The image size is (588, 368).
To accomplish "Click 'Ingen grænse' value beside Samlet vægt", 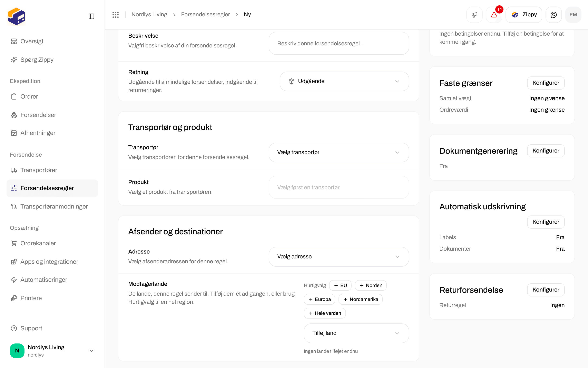I will [547, 98].
